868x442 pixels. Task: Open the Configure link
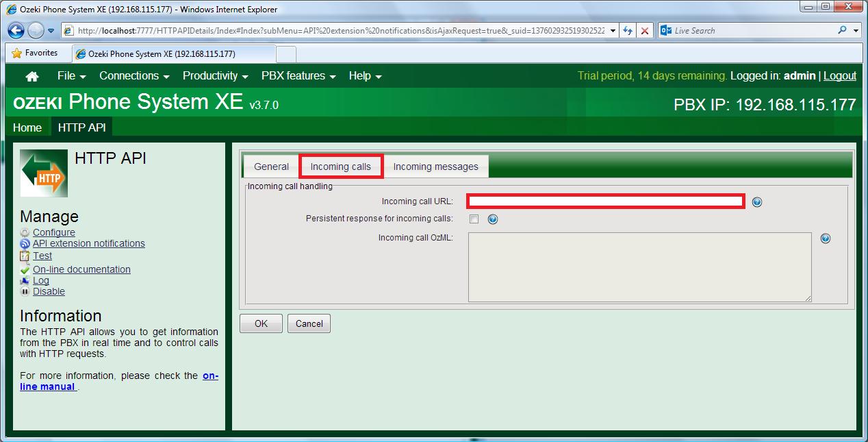[54, 232]
